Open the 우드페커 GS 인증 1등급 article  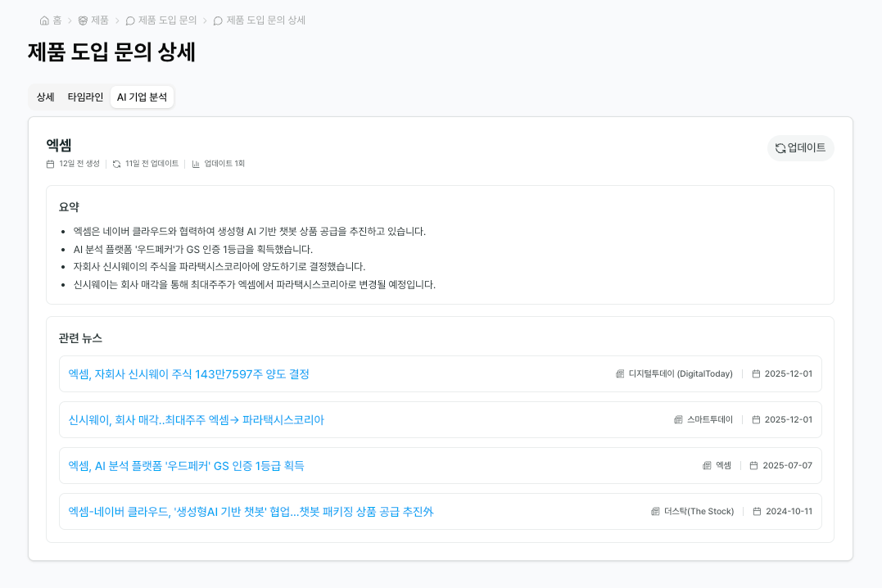[185, 465]
